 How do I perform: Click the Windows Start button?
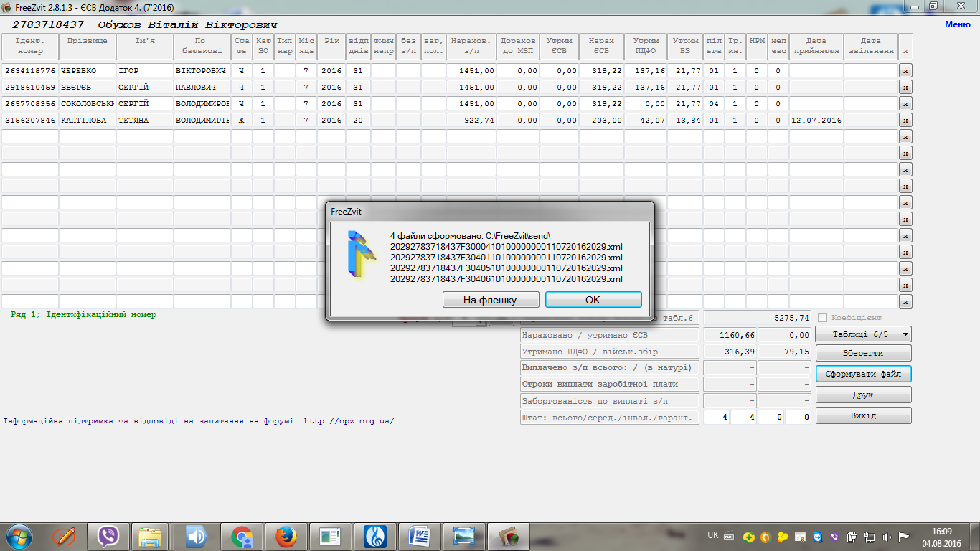pos(18,536)
